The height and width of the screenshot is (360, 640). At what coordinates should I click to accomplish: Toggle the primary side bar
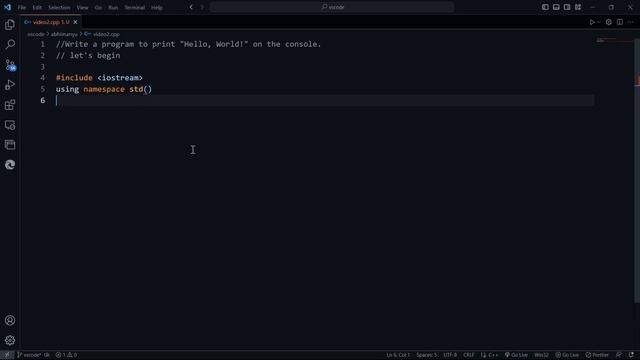click(545, 7)
